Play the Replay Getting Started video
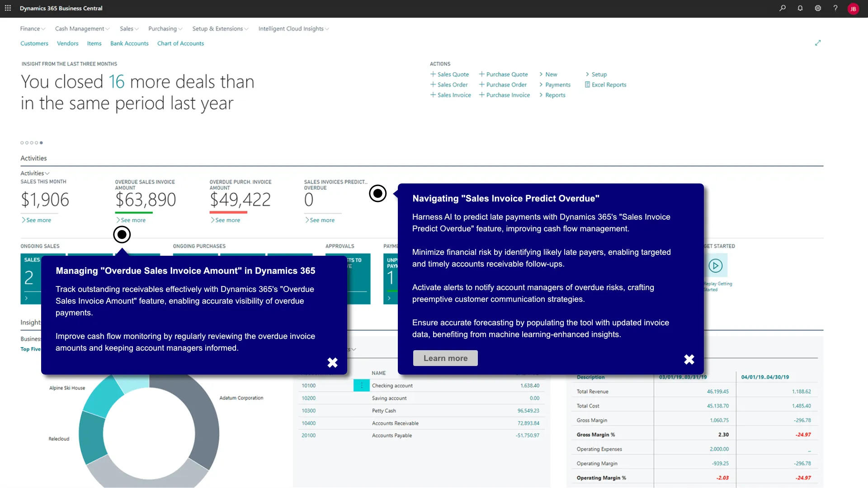This screenshot has height=488, width=868. [x=715, y=266]
